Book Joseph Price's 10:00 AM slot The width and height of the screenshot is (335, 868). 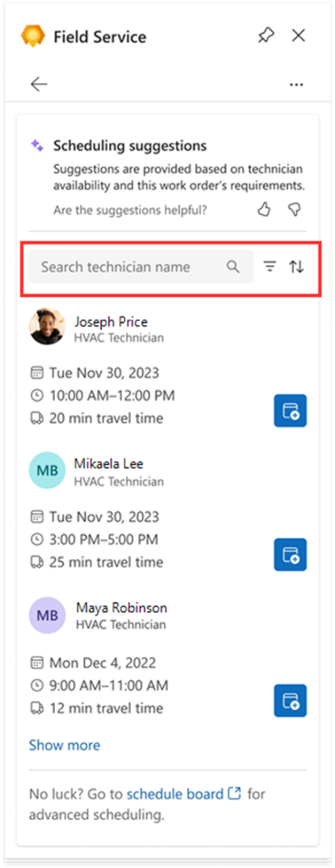pyautogui.click(x=290, y=411)
